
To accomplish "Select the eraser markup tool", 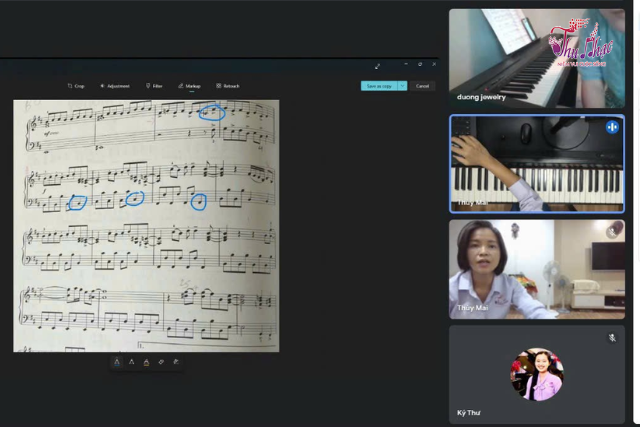I will pyautogui.click(x=161, y=362).
